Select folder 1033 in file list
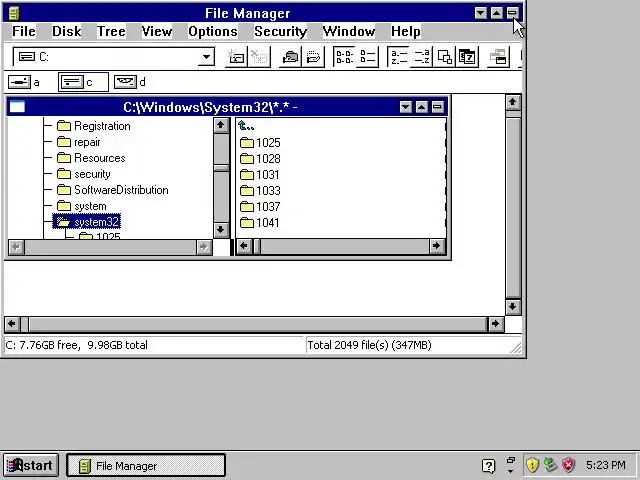The image size is (640, 480). coord(260,191)
